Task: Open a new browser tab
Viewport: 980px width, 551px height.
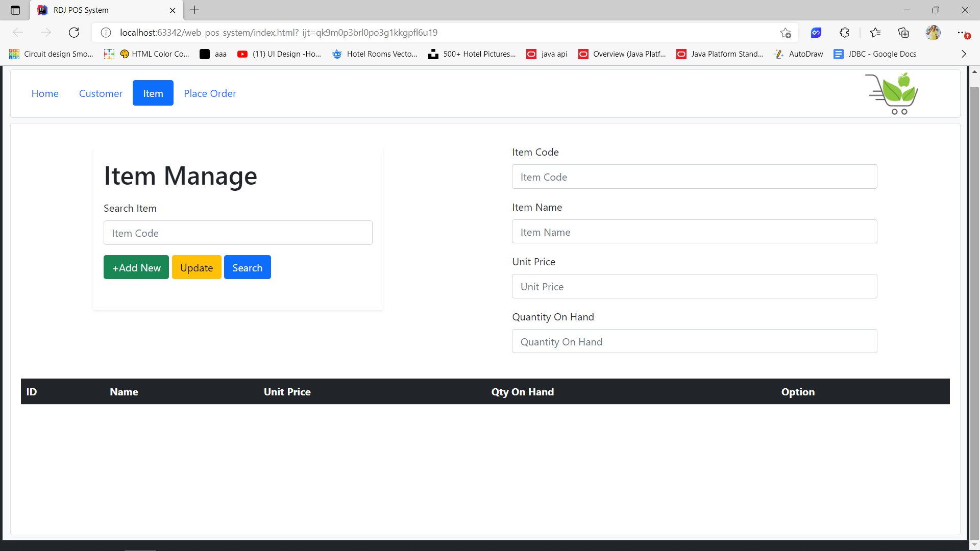Action: click(x=194, y=10)
